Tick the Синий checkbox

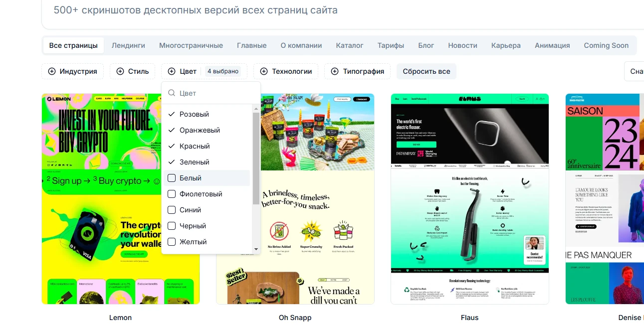point(172,210)
